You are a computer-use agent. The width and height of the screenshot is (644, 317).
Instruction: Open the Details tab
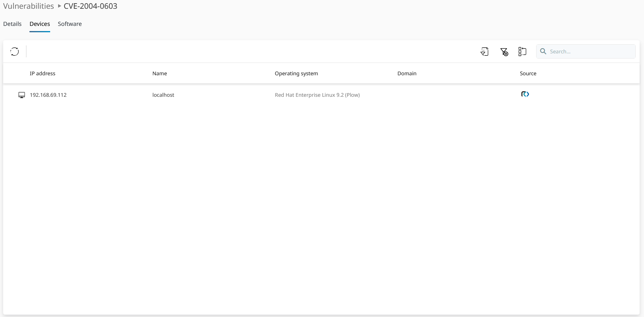point(12,24)
